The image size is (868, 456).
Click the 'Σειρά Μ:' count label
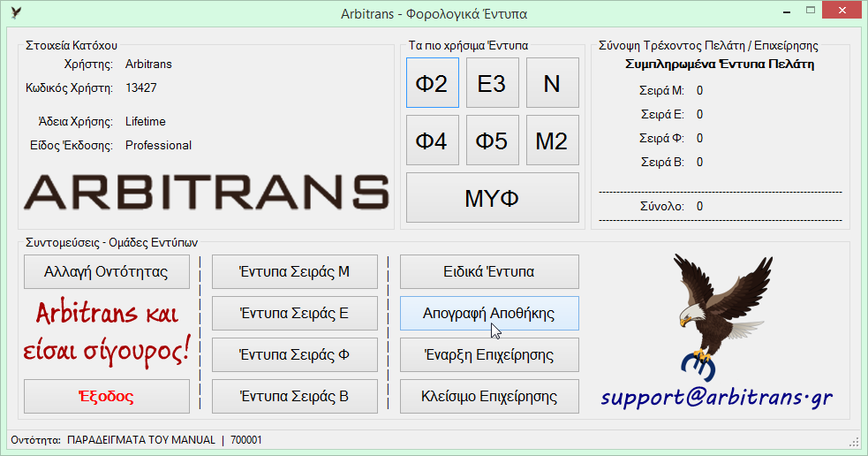(x=661, y=90)
